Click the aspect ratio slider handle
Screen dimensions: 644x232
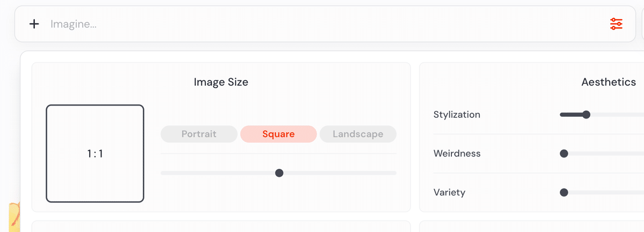(279, 173)
